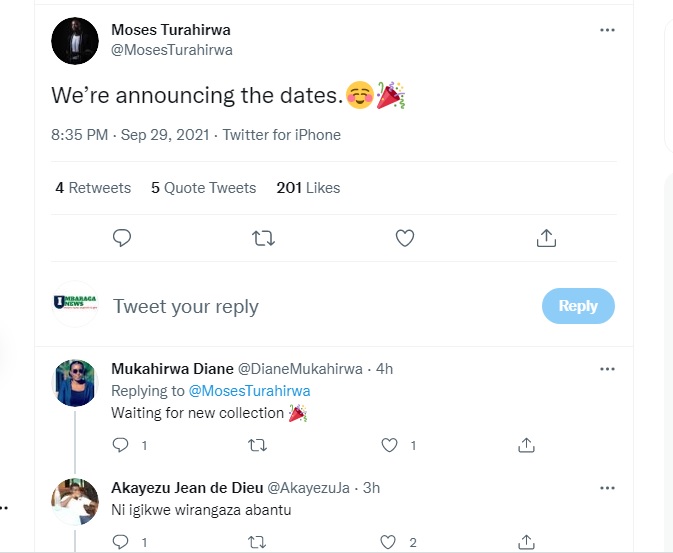This screenshot has width=673, height=553.
Task: Retweet Akayezu Jean de Dieu's reply
Action: 257,542
